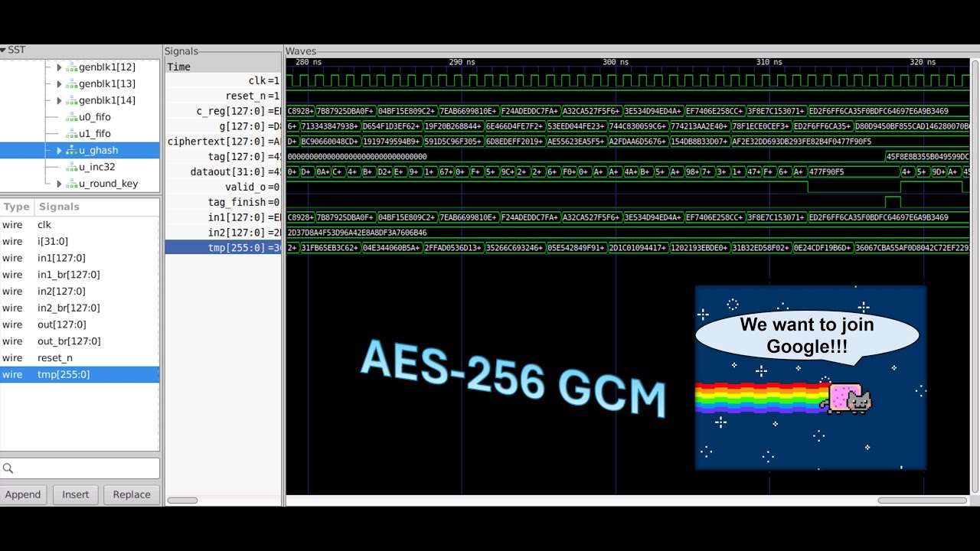This screenshot has height=551, width=980.
Task: Click the 290 ns time ruler marker
Action: tap(462, 62)
